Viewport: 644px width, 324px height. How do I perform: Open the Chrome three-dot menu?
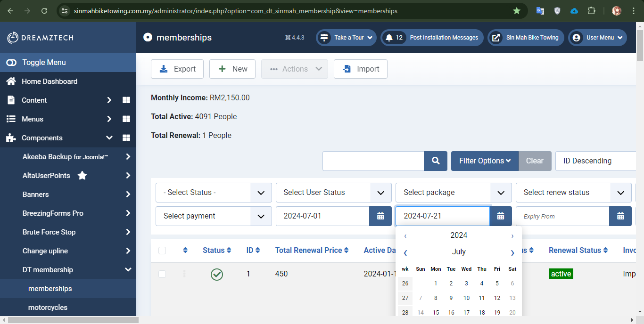click(x=634, y=11)
